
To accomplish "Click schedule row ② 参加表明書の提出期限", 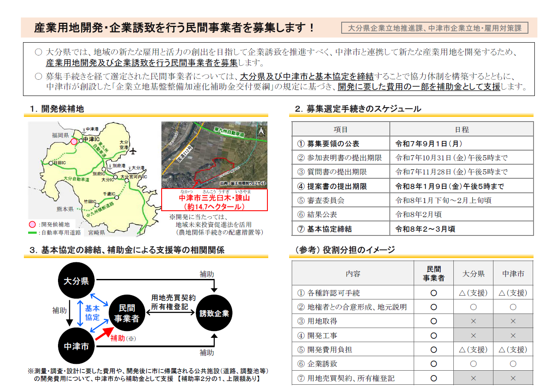I will [341, 158].
